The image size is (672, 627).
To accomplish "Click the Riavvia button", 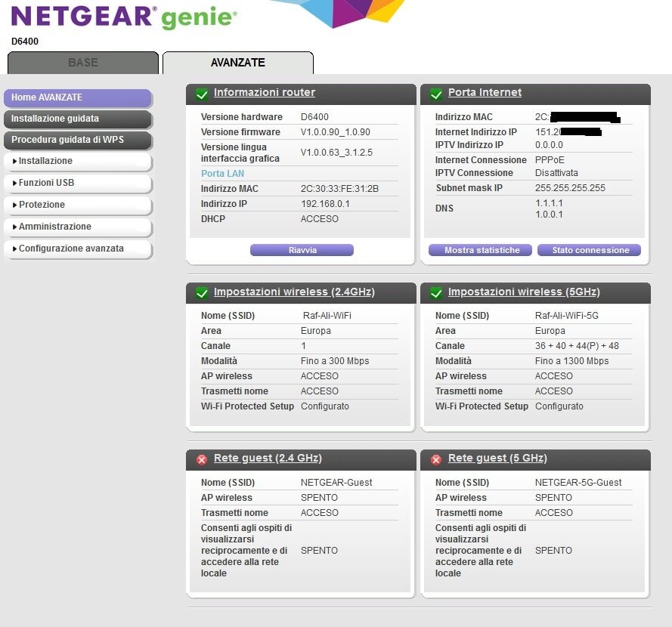I will coord(302,250).
